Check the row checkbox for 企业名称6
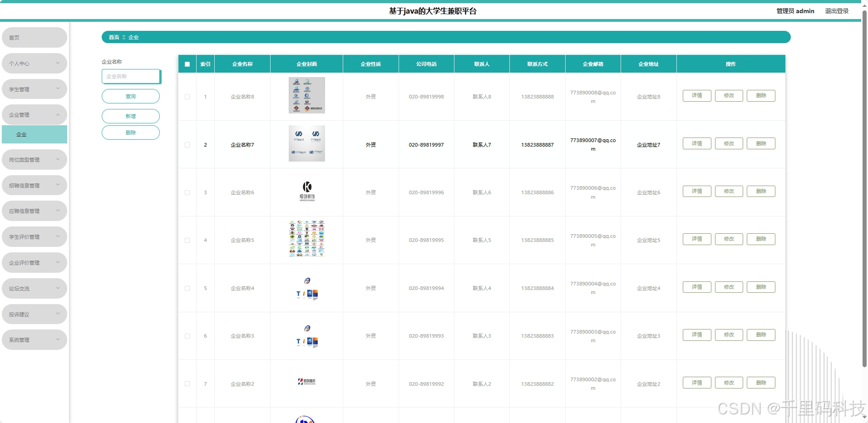This screenshot has width=868, height=423. pyautogui.click(x=187, y=192)
